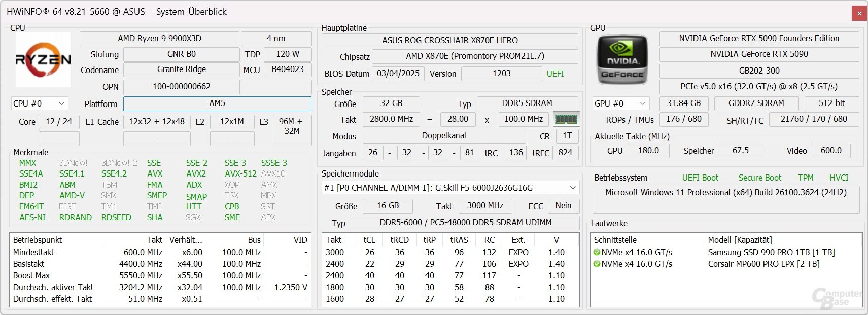Click the HVCI indicator
The width and height of the screenshot is (868, 315).
[839, 178]
